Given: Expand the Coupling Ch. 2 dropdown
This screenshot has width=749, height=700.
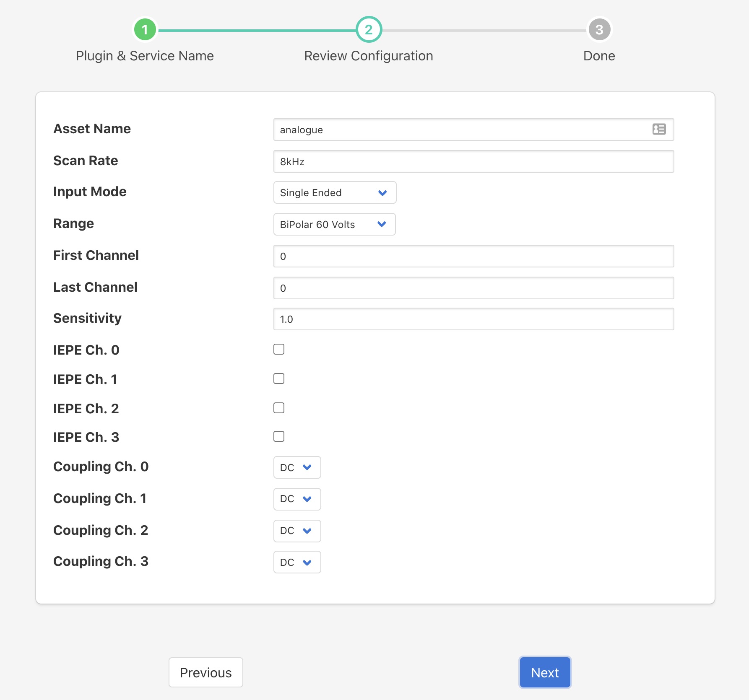Looking at the screenshot, I should (x=297, y=531).
